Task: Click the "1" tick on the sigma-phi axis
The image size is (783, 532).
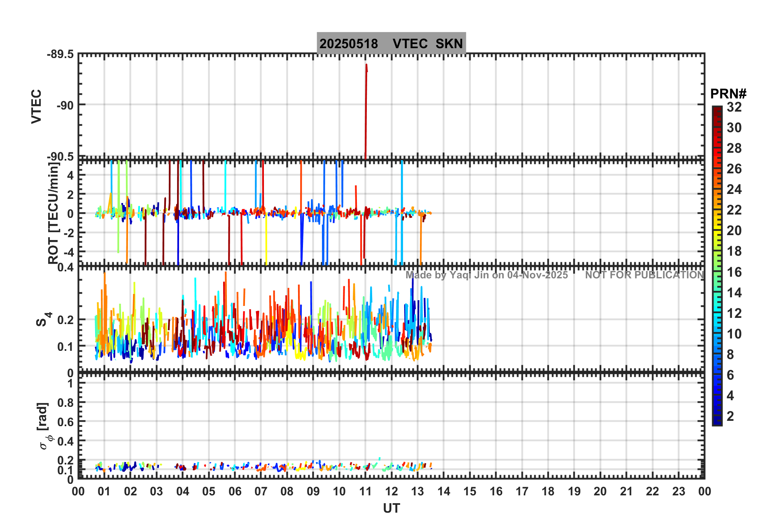Action: [x=70, y=383]
